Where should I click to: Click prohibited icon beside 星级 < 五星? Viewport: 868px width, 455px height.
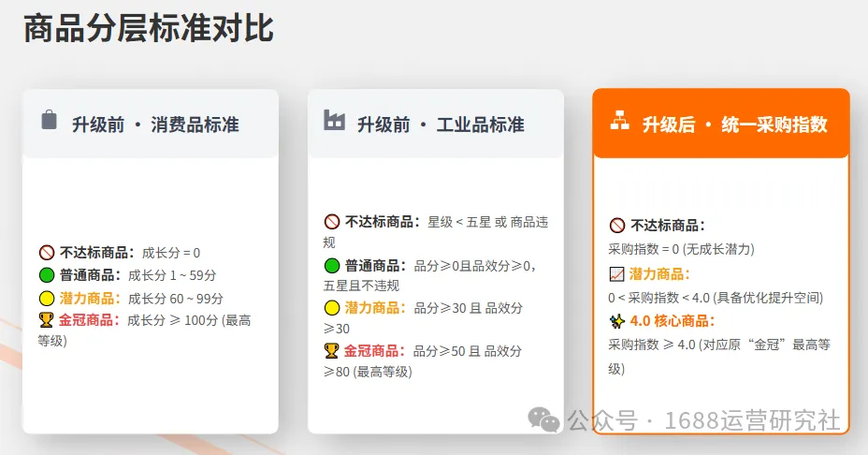point(332,222)
